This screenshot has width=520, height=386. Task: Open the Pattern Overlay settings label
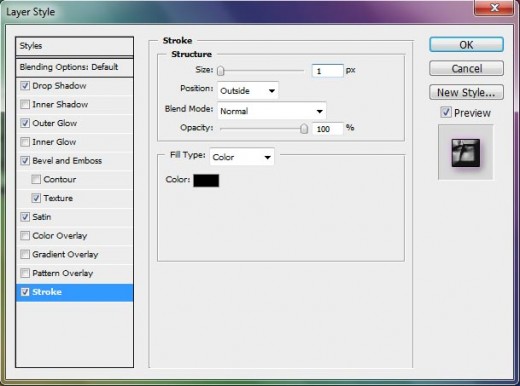coord(63,273)
